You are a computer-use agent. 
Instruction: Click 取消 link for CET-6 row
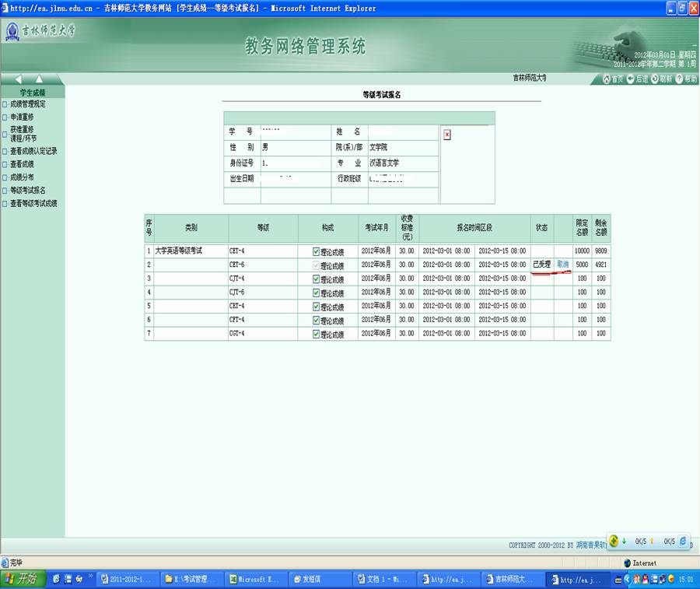(x=563, y=265)
